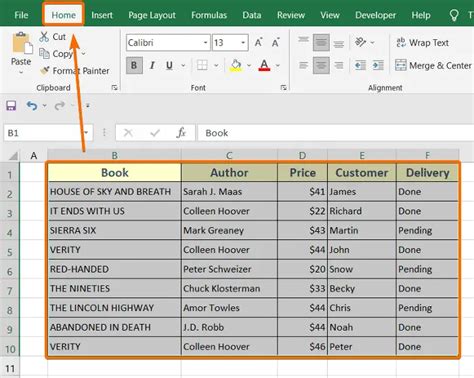Switch to the View tab
The height and width of the screenshot is (378, 474).
coord(330,15)
